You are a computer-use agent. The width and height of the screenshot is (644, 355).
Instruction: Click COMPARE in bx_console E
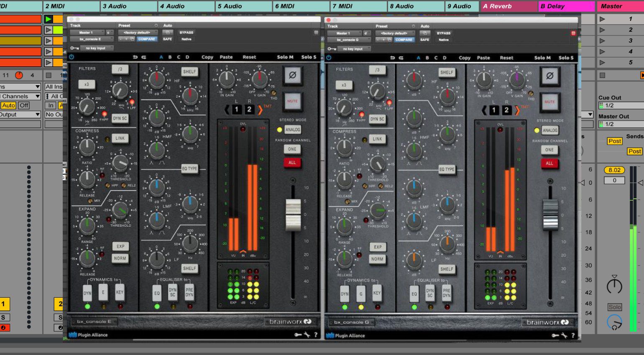point(147,39)
